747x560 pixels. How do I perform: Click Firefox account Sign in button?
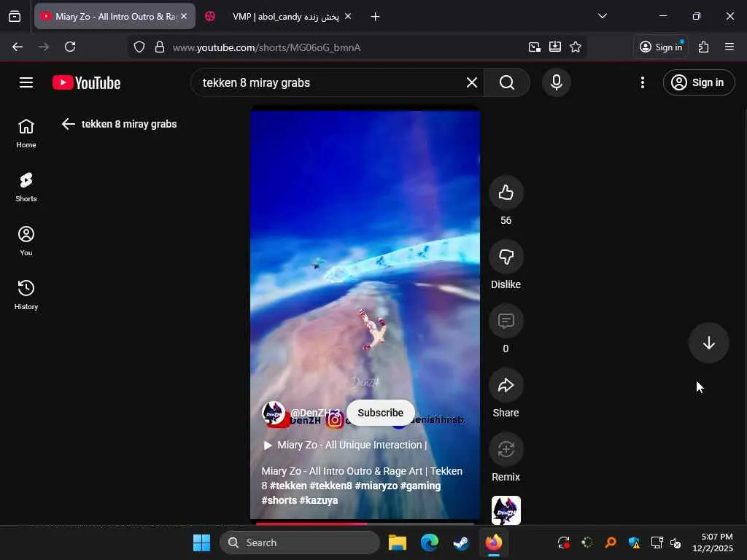[x=661, y=47]
